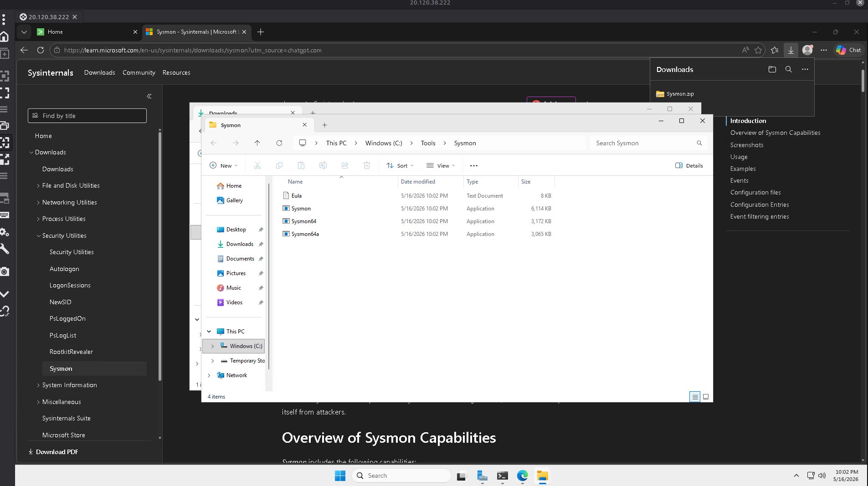Jump to Event filtering entries section
The height and width of the screenshot is (486, 868).
tap(760, 216)
